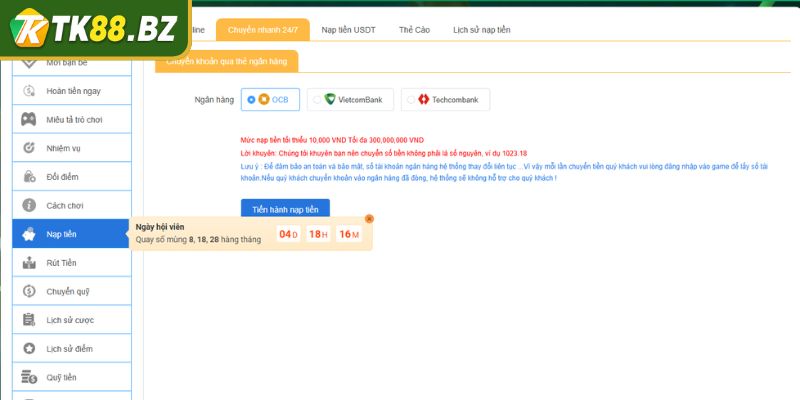Go to the Thẻ Cào tab
Viewport: 800px width, 400px height.
tap(414, 30)
